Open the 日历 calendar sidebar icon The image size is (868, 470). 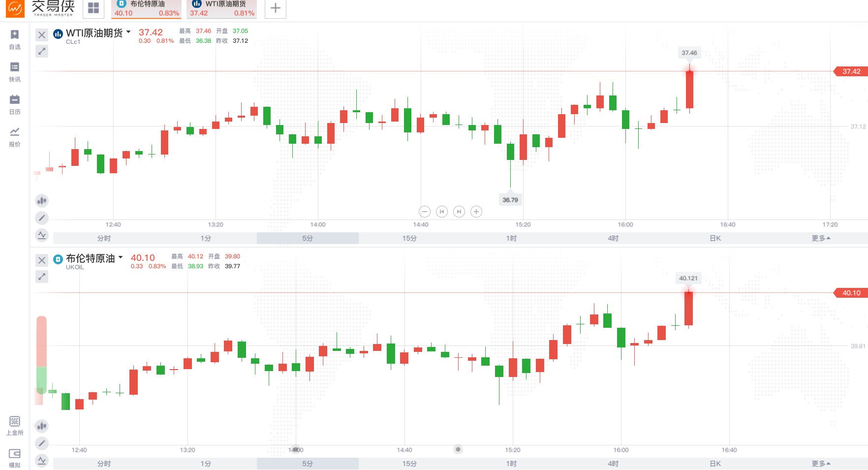pos(15,104)
